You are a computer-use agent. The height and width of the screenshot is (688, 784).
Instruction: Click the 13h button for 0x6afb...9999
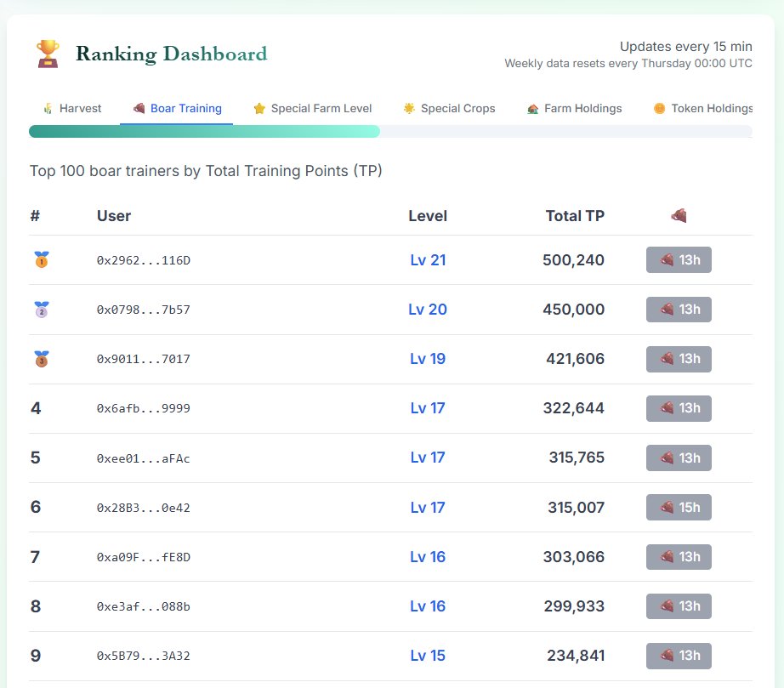coord(679,408)
